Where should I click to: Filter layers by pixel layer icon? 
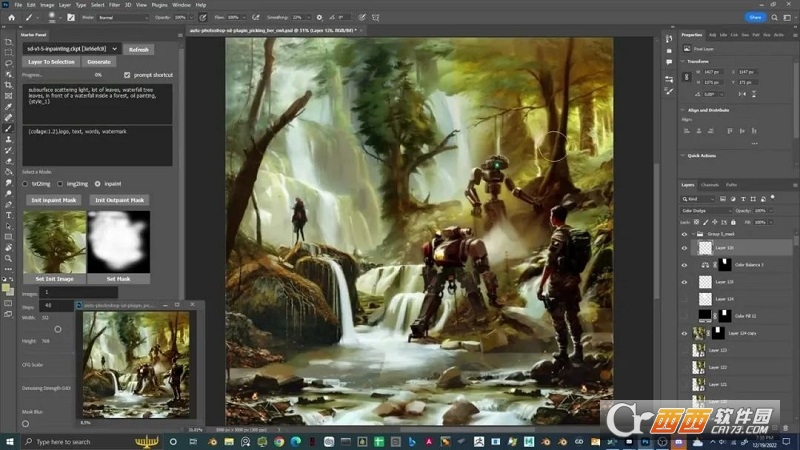[x=723, y=199]
